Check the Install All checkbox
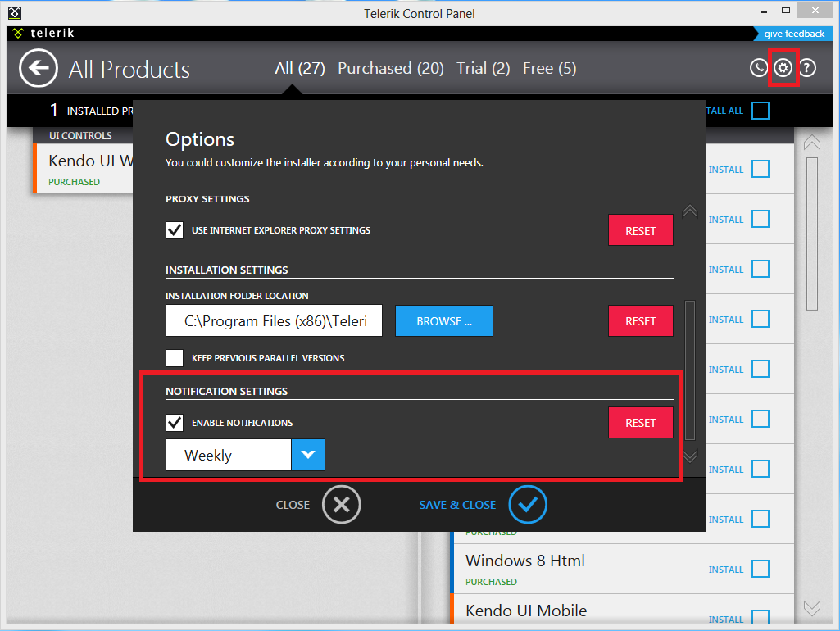Screen dimensions: 840x631 (761, 111)
